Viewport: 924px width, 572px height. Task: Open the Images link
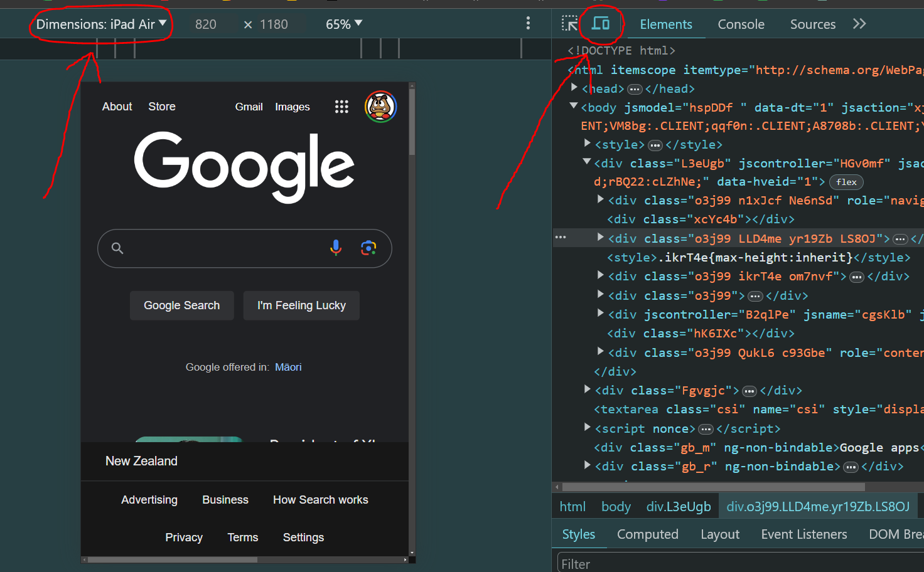tap(293, 107)
